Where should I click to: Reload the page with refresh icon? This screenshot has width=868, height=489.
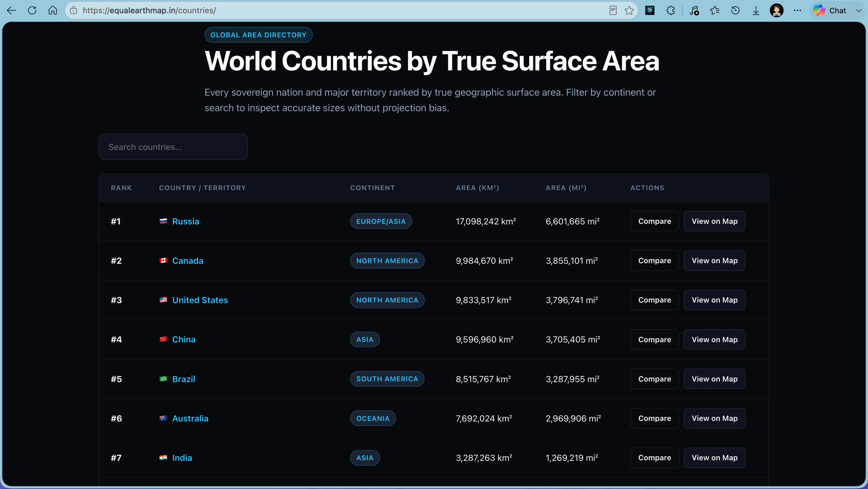(32, 10)
